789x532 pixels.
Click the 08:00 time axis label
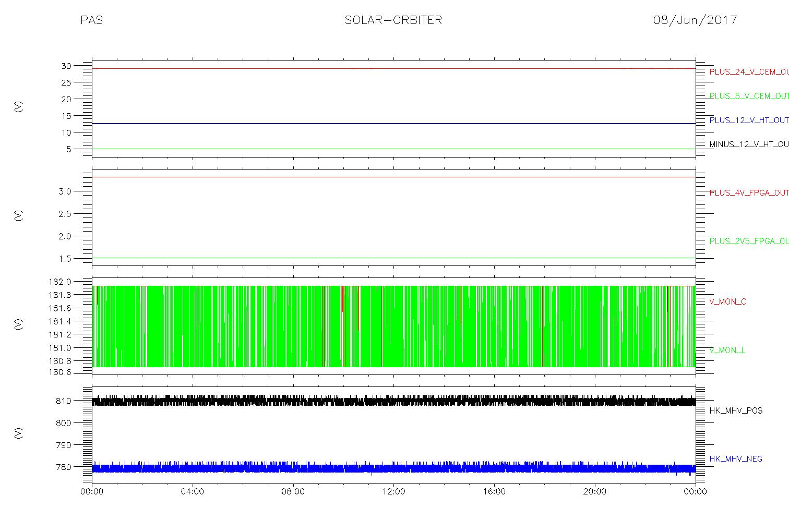click(293, 491)
